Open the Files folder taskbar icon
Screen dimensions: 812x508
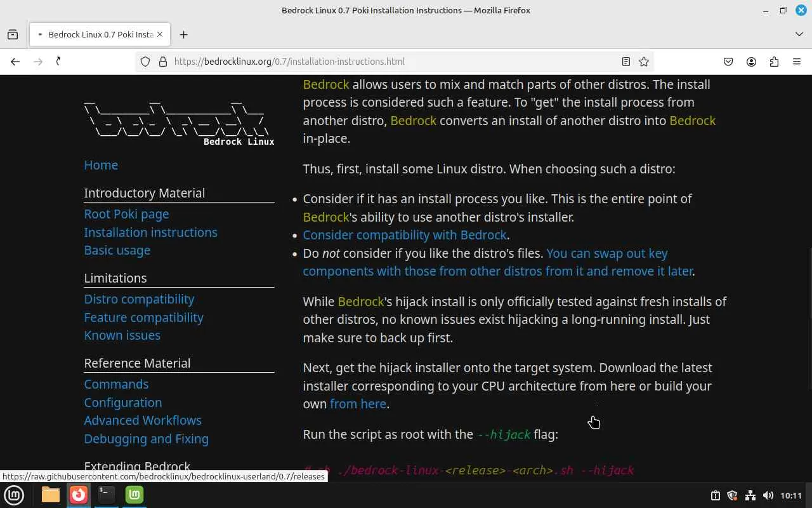pos(51,495)
